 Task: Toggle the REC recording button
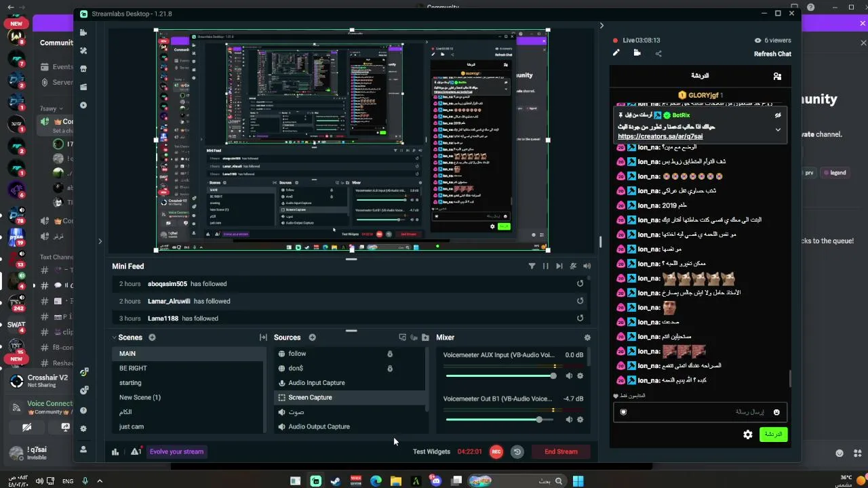[496, 451]
